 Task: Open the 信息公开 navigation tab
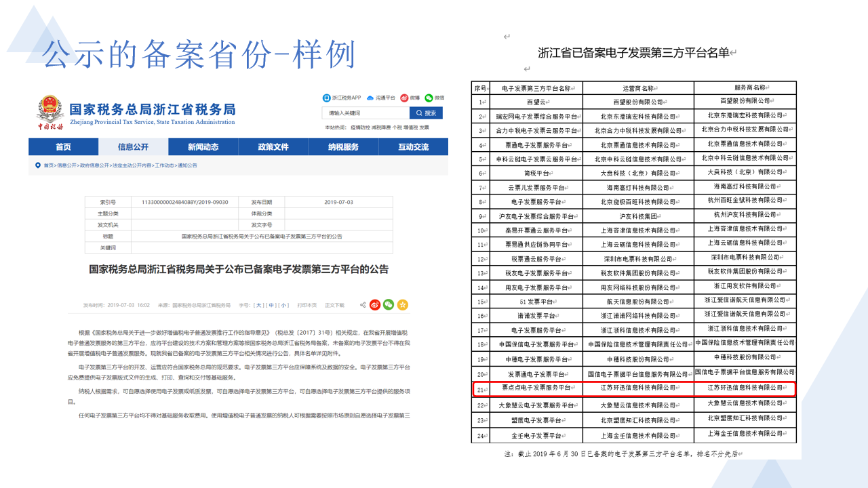[133, 147]
